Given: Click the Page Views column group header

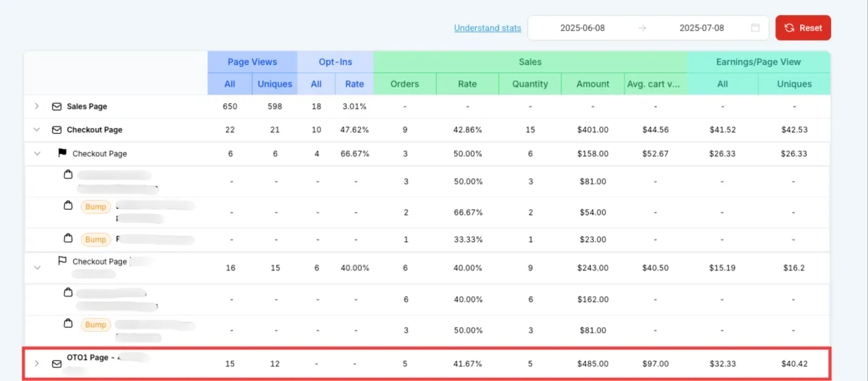Looking at the screenshot, I should 252,62.
